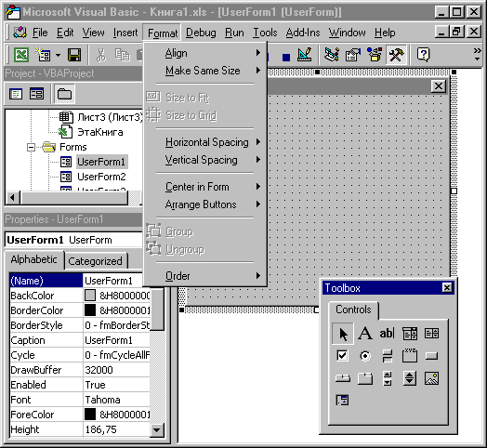
Task: Click View Microsoft Excel toolbar icon
Action: click(x=21, y=55)
